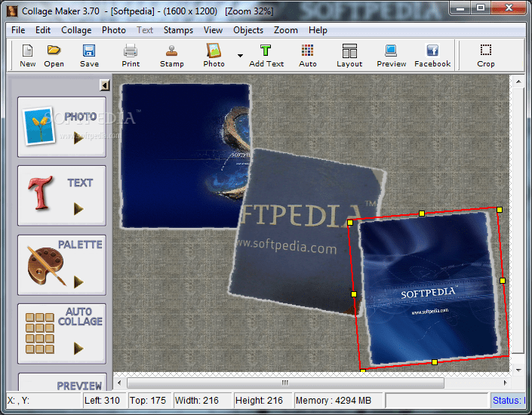This screenshot has width=532, height=415.
Task: Open the Objects menu
Action: (248, 30)
